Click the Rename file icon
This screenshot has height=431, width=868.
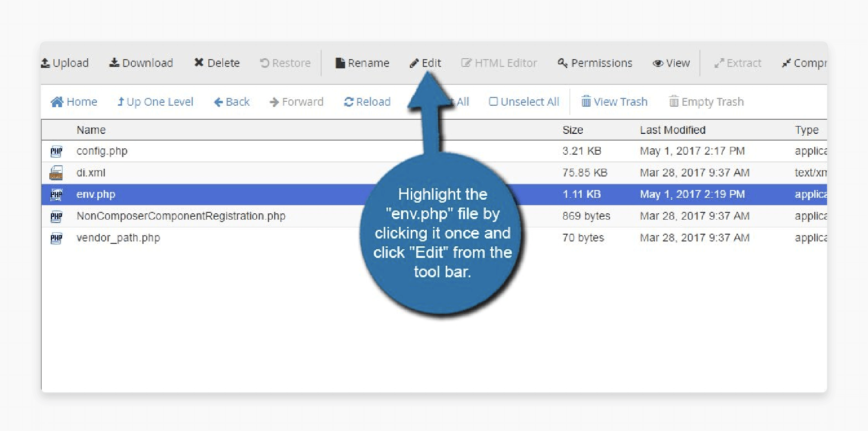(340, 63)
